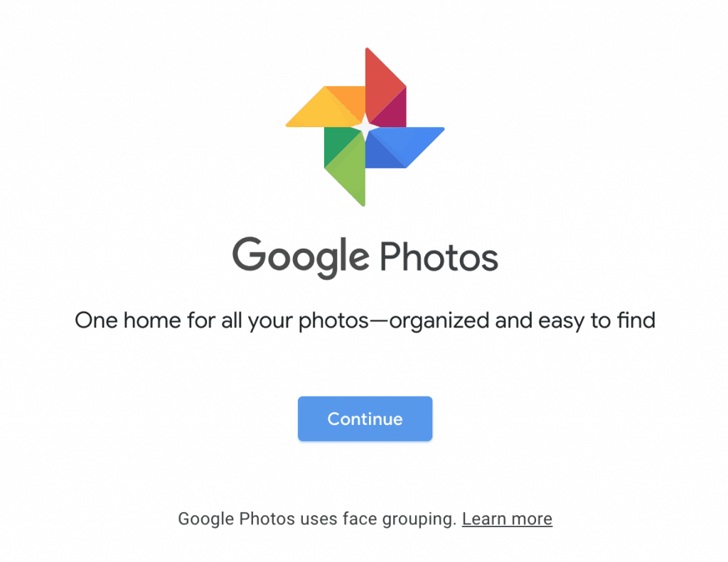The height and width of the screenshot is (562, 728).
Task: Open the Learn more link
Action: pos(507,519)
